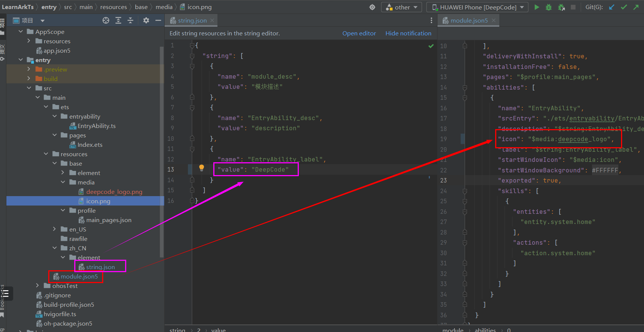Screen dimensions: 644x332
Task: Close the string.json tab
Action: (212, 20)
